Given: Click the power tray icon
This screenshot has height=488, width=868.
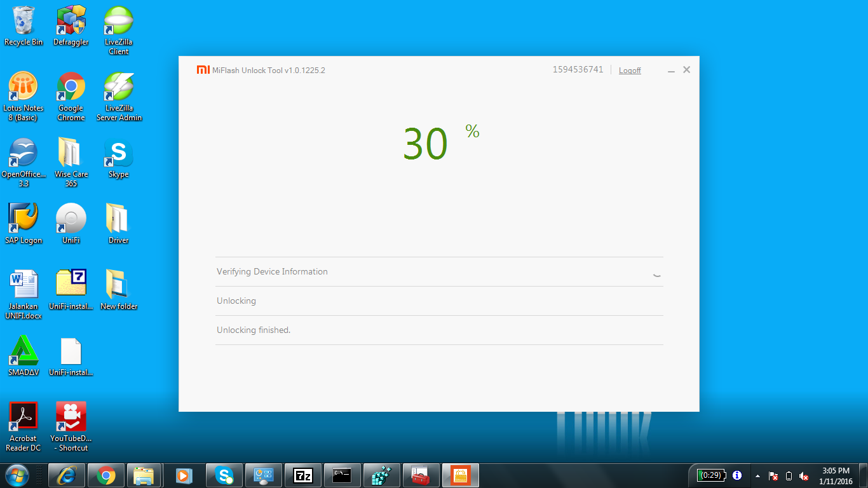Looking at the screenshot, I should click(x=789, y=476).
